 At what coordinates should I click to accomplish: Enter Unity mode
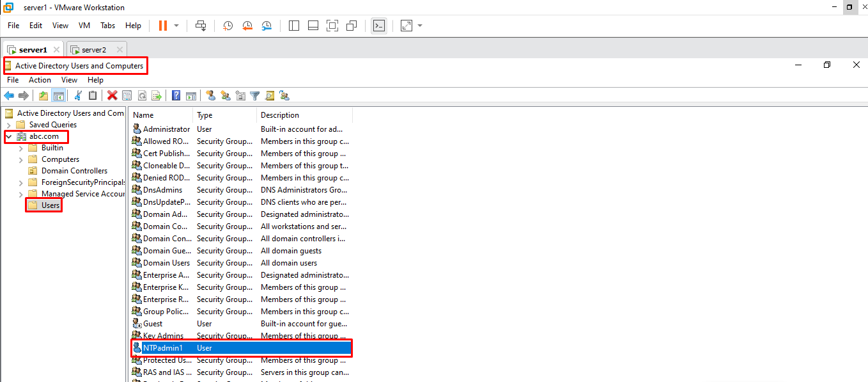(x=352, y=26)
